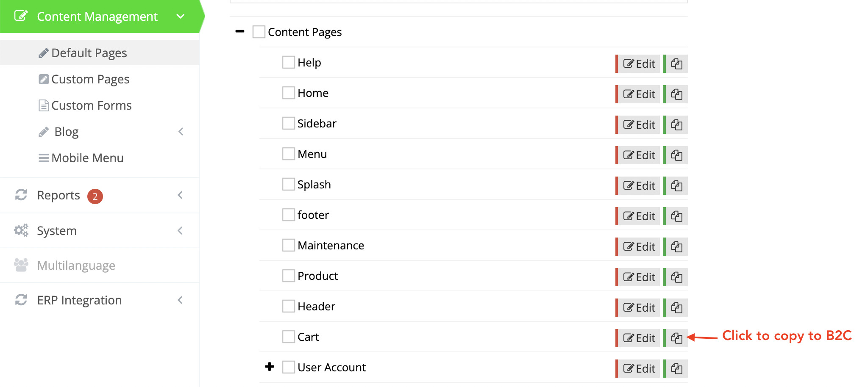
Task: Open Custom Forms from the sidebar
Action: [x=91, y=105]
